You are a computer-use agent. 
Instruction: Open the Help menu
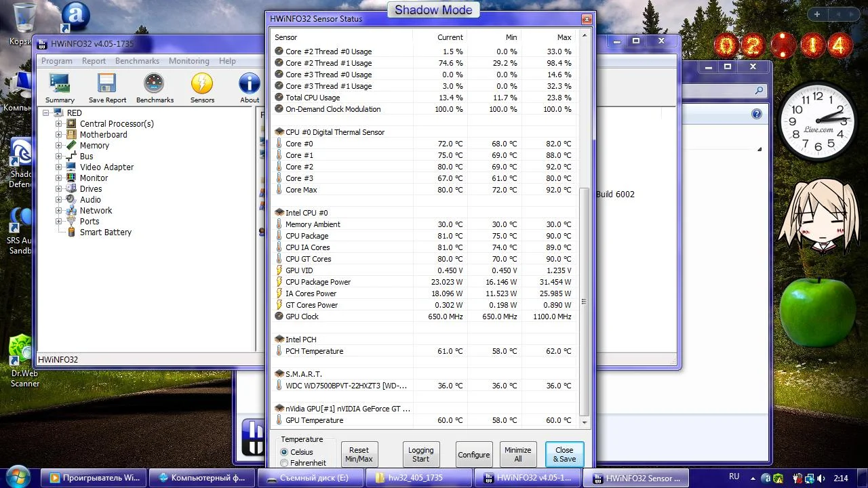(227, 61)
